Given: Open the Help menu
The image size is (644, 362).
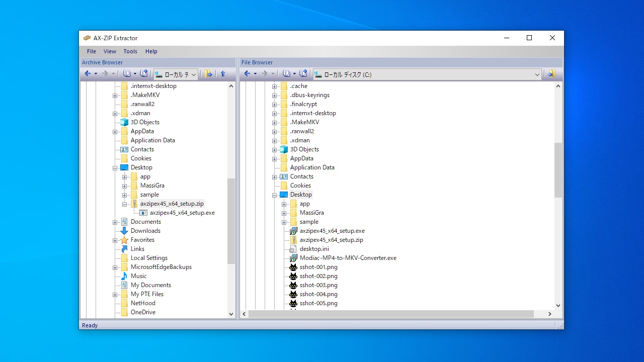Looking at the screenshot, I should [x=151, y=51].
